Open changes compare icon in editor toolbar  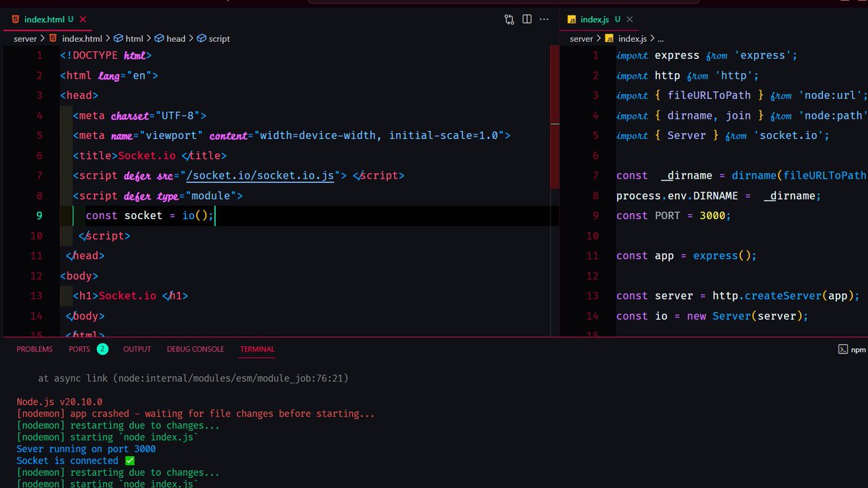[x=509, y=20]
